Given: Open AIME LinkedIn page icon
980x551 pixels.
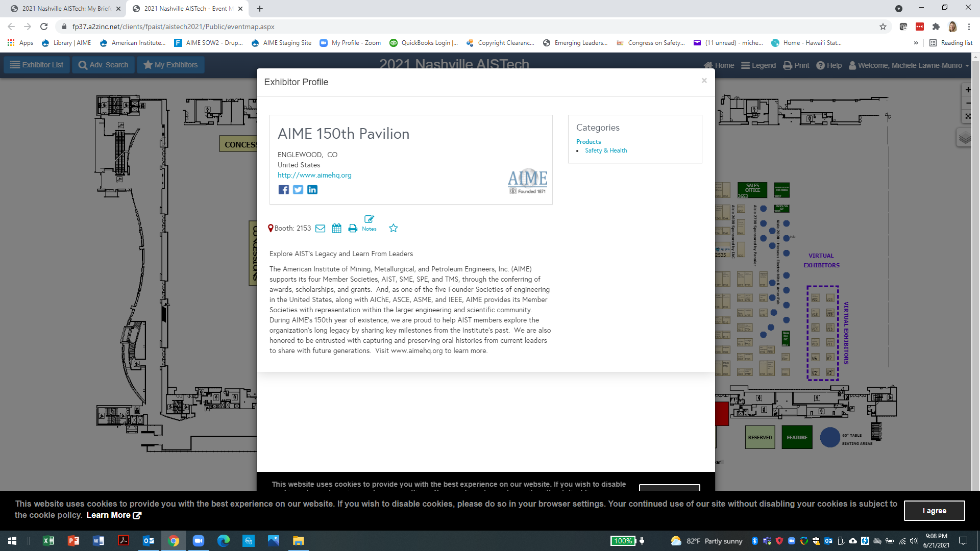Looking at the screenshot, I should pos(312,190).
